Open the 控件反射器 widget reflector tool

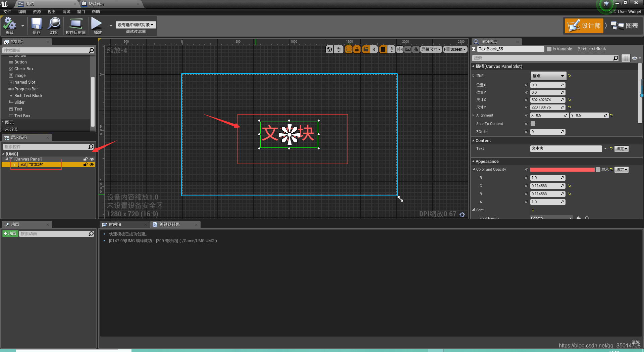point(76,26)
